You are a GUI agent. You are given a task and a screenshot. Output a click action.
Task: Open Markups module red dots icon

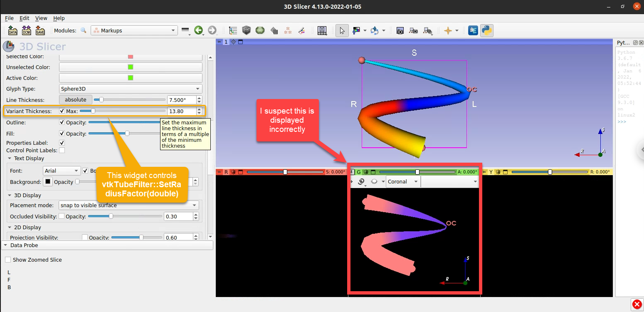point(288,30)
